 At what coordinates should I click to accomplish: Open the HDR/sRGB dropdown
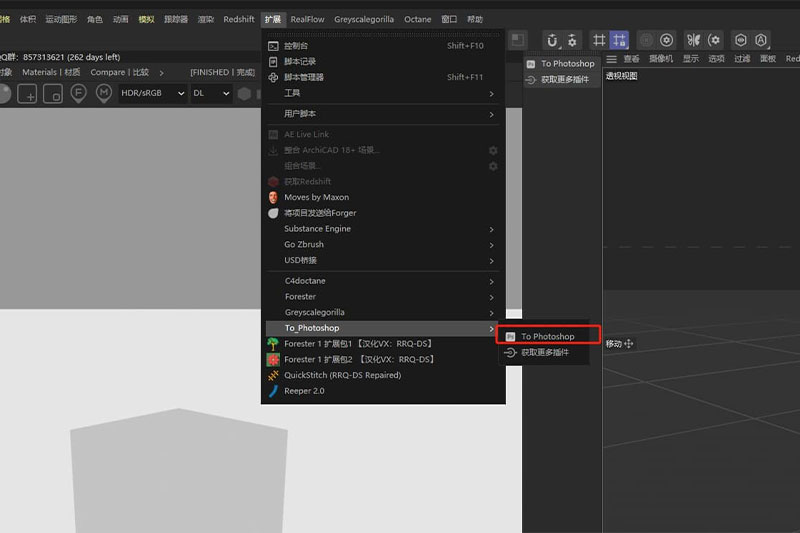(152, 93)
